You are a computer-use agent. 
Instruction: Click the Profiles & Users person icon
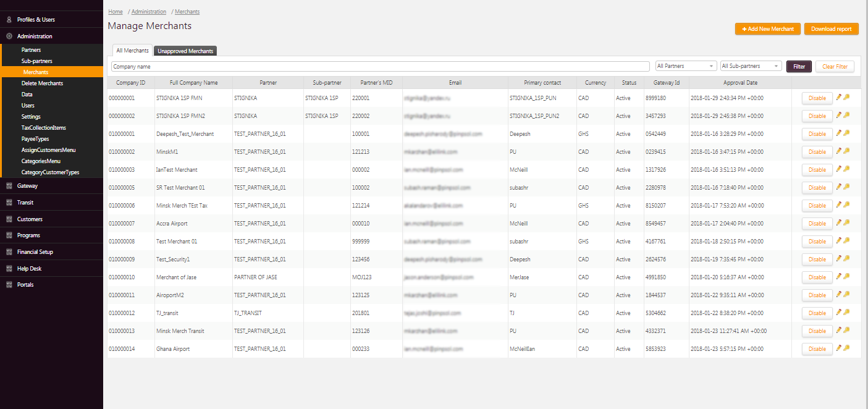pos(9,20)
